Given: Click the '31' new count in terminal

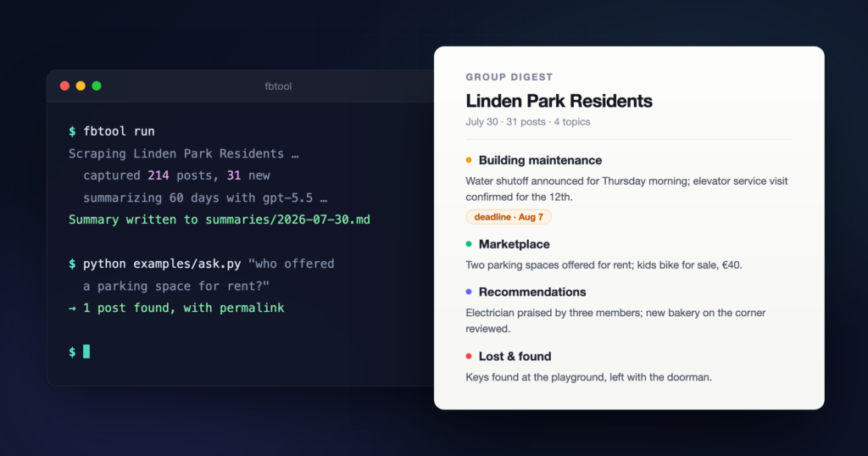Looking at the screenshot, I should click(234, 175).
